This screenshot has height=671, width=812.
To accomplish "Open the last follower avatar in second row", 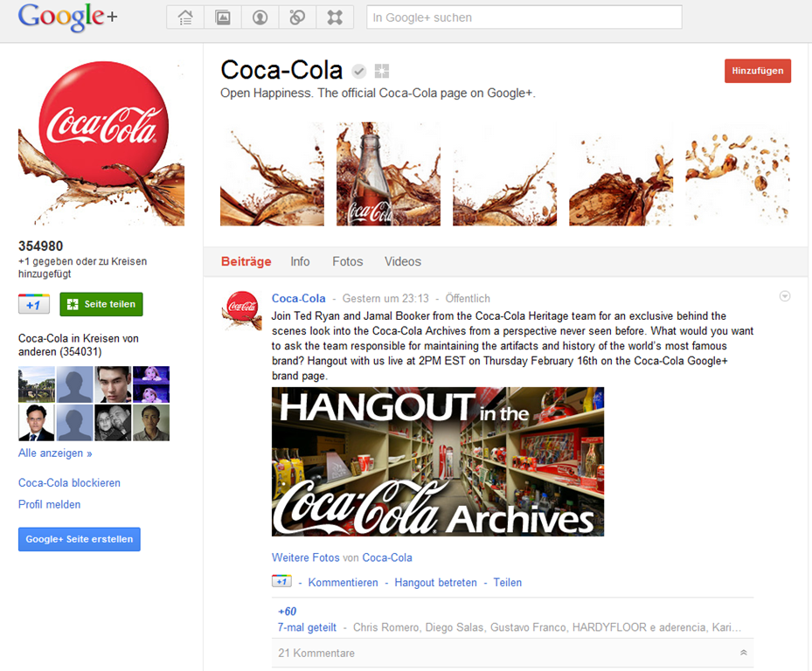I will [151, 423].
